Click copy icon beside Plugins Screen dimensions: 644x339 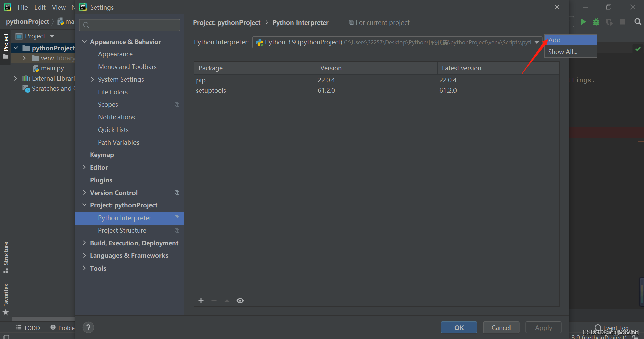(177, 180)
